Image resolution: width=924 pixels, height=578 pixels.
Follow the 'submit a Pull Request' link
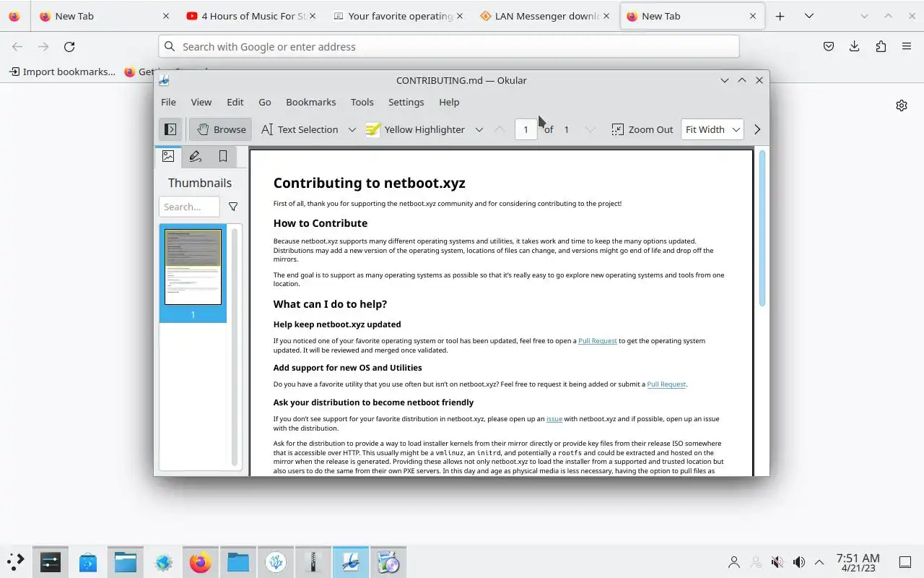(666, 384)
